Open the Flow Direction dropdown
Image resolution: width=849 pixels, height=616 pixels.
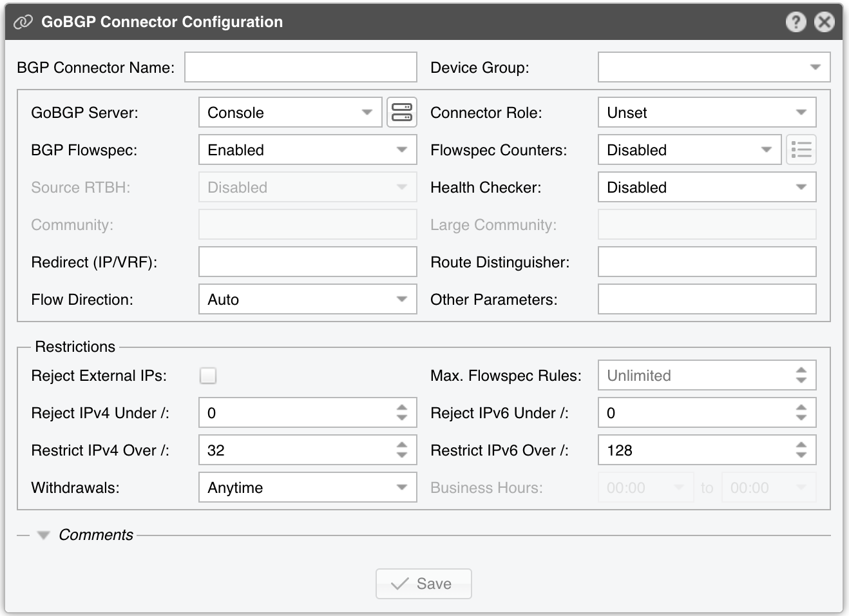[x=308, y=299]
